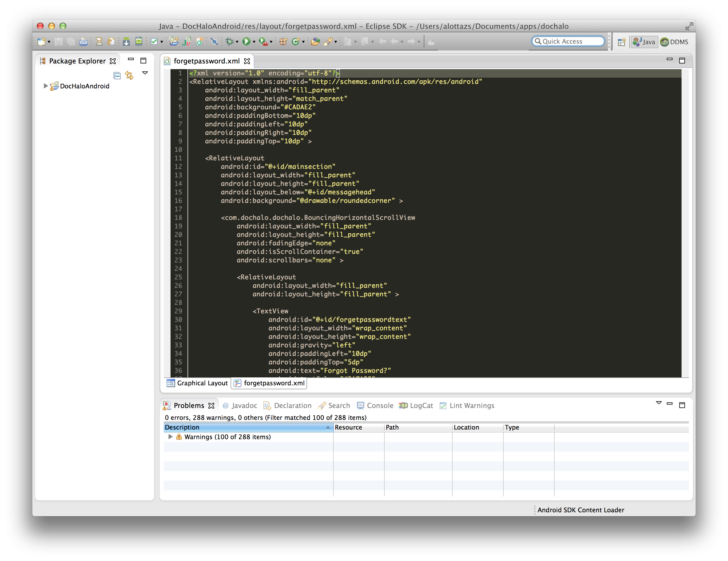The image size is (728, 561).
Task: Click the Quick Access search field
Action: pyautogui.click(x=568, y=41)
